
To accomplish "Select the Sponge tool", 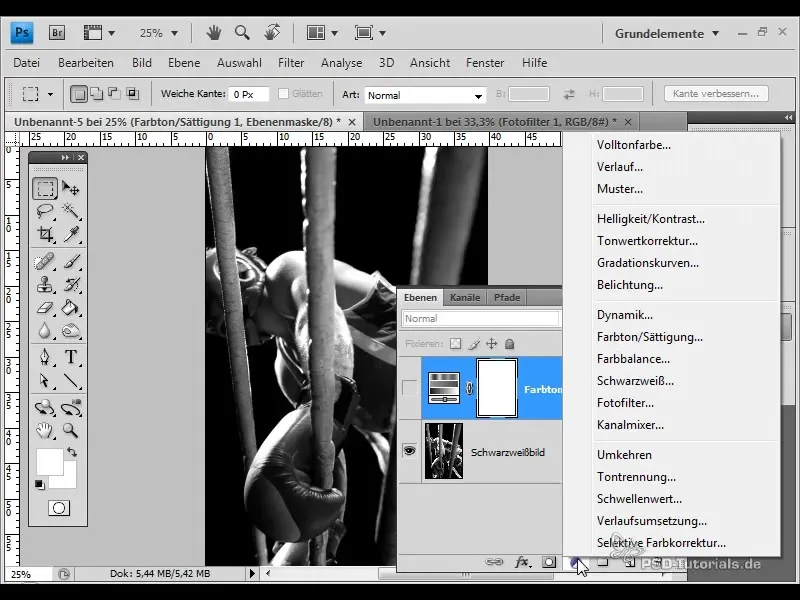I will click(70, 330).
